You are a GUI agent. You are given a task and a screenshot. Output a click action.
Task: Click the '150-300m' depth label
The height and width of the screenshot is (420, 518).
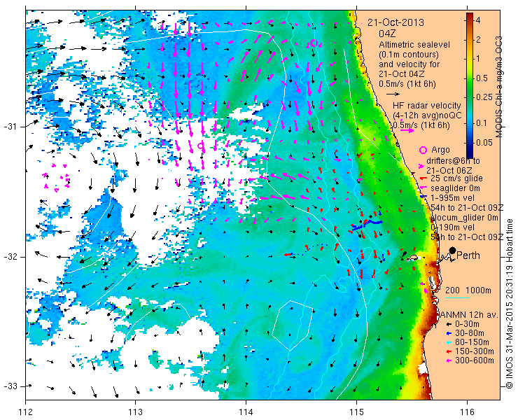coord(474,351)
